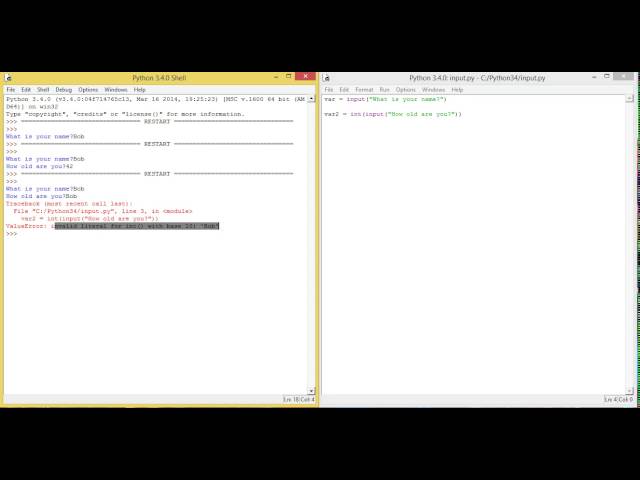Click the "Ln: 18 Col: 4" Shell status text
Screen dimensions: 640x480
pyautogui.click(x=299, y=400)
